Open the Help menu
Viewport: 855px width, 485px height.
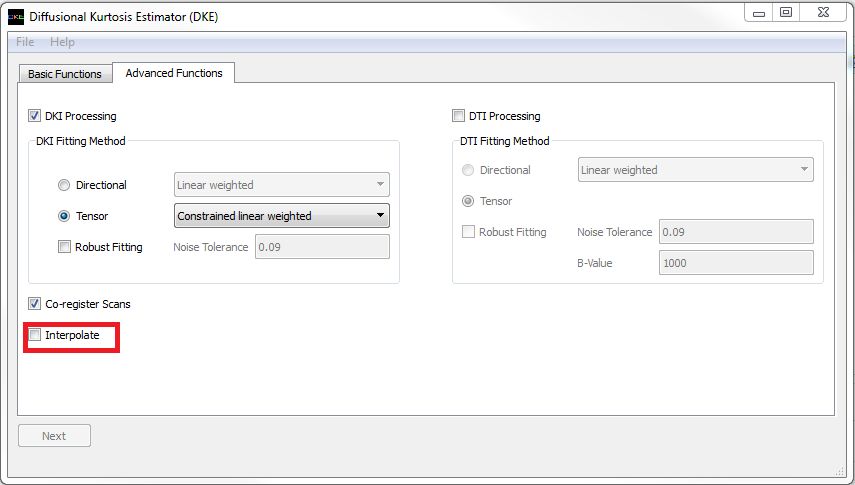62,42
